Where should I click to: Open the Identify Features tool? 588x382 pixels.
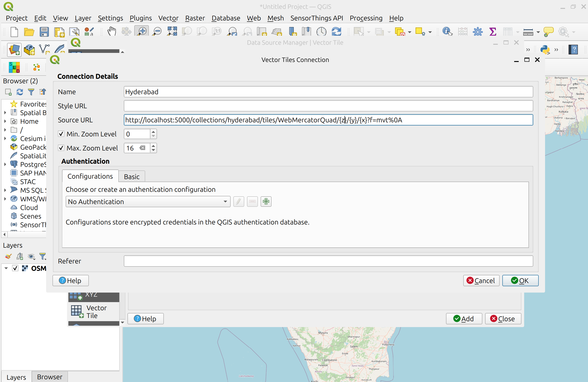(447, 32)
